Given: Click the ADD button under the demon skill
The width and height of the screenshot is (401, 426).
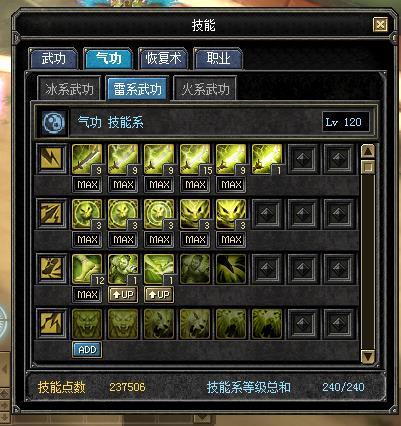Looking at the screenshot, I should click(87, 350).
